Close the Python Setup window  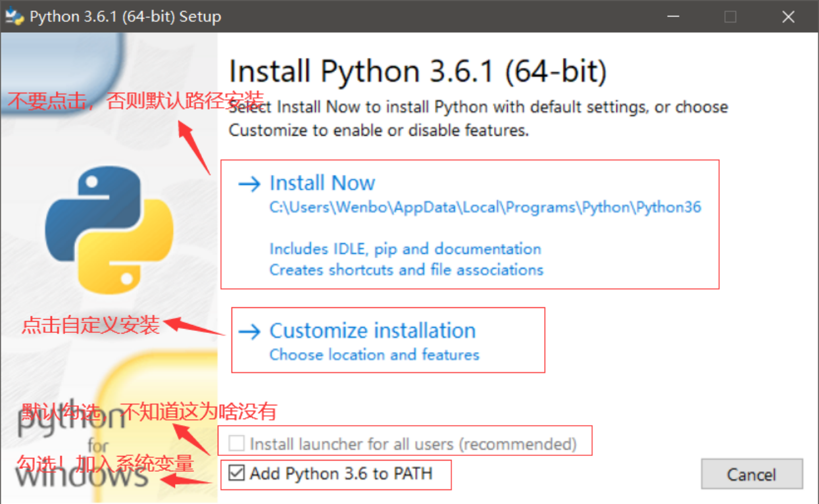(788, 16)
